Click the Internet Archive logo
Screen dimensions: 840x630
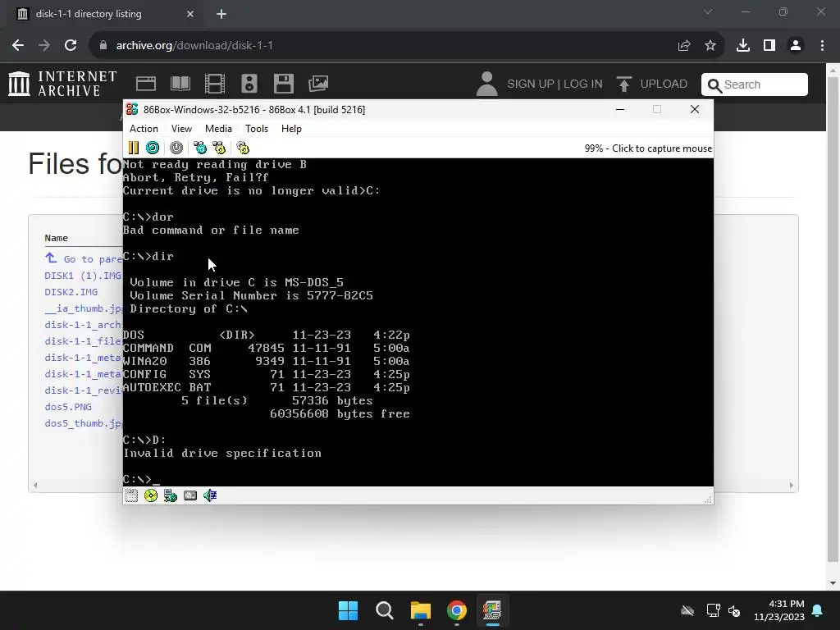[62, 84]
